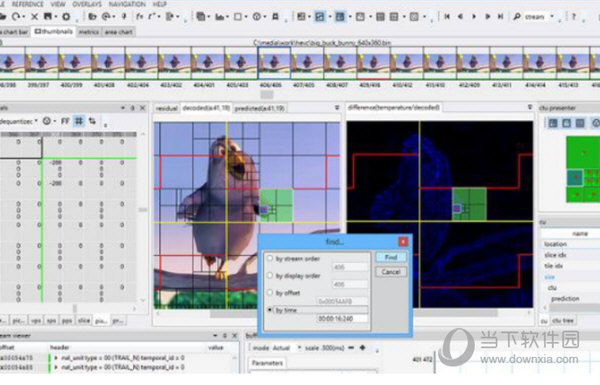This screenshot has width=600, height=385.
Task: Click the Cancel button in the find dialog
Action: point(391,272)
